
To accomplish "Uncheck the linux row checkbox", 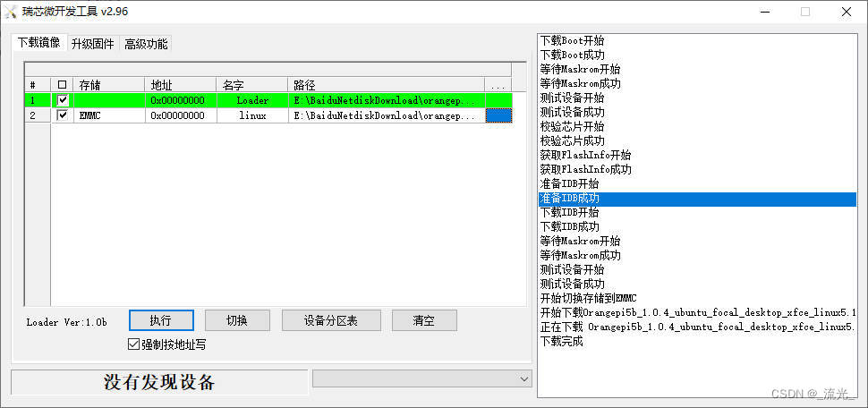I will coord(64,115).
